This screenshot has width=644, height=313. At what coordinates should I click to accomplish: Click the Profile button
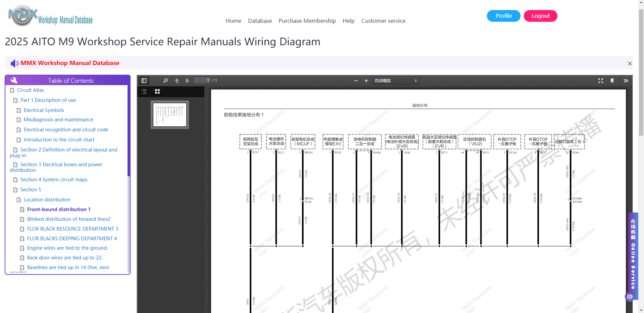tap(504, 16)
